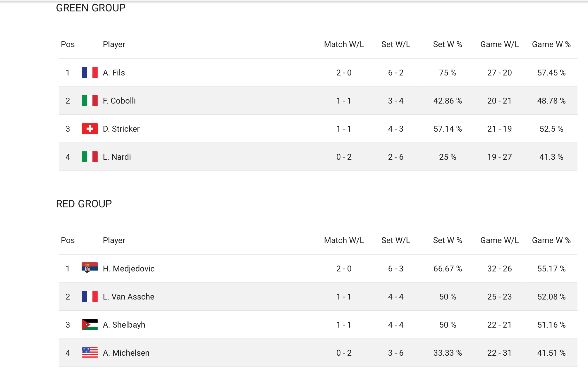Click the GREEN GROUP heading
Screen dimensions: 588x370
coord(91,8)
